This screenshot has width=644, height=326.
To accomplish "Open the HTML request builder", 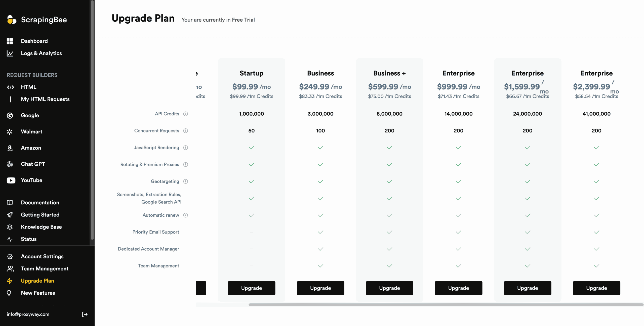I will pyautogui.click(x=28, y=87).
